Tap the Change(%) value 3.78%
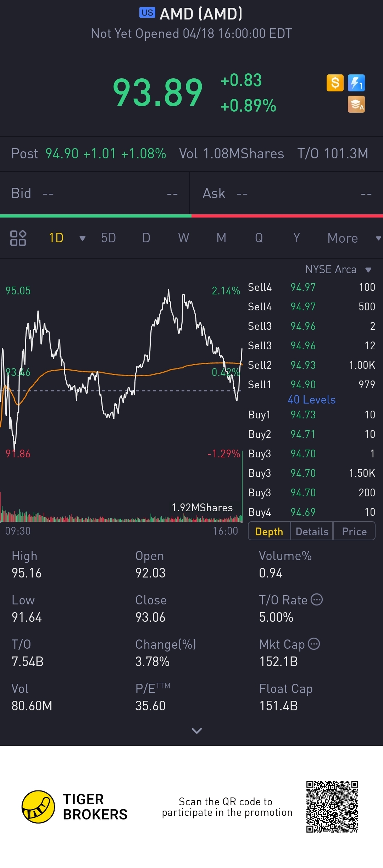The height and width of the screenshot is (868, 383). pos(152,661)
